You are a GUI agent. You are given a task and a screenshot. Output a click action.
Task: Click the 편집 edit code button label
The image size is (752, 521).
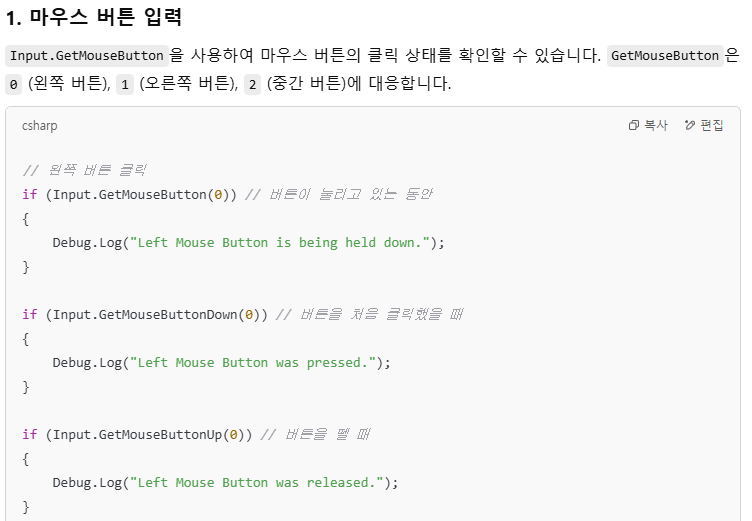click(712, 125)
